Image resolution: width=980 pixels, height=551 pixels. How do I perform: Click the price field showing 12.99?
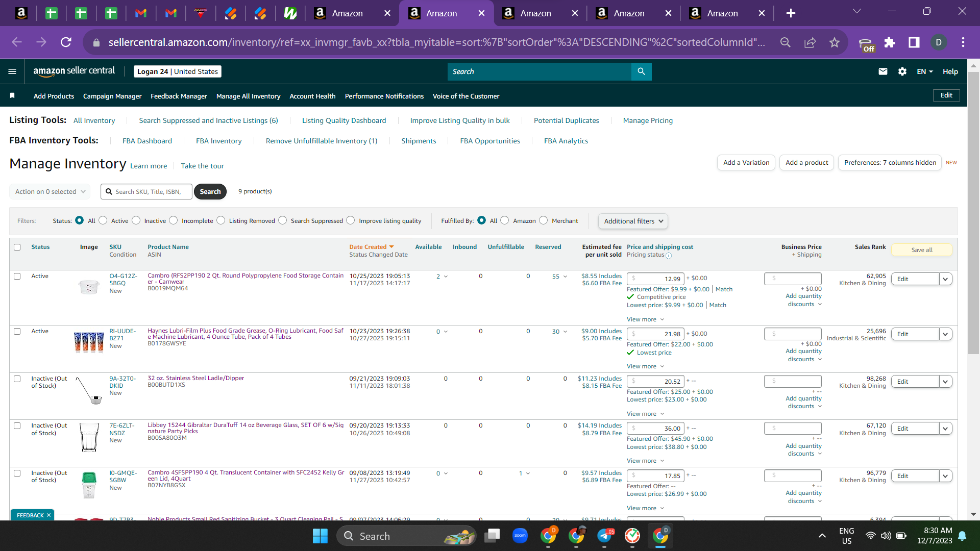[x=655, y=279]
